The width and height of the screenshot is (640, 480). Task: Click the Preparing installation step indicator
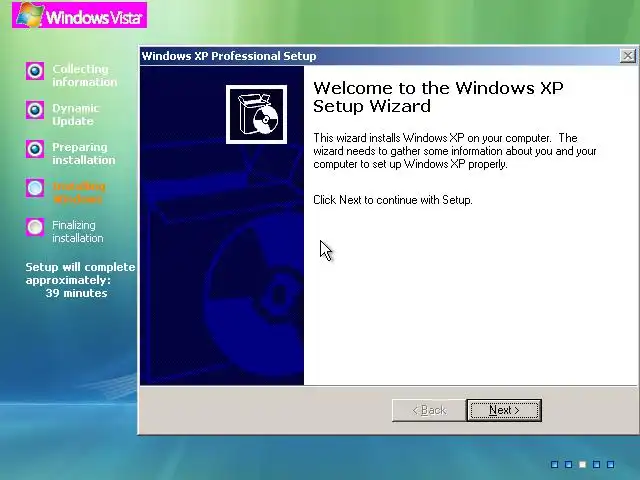pyautogui.click(x=35, y=149)
